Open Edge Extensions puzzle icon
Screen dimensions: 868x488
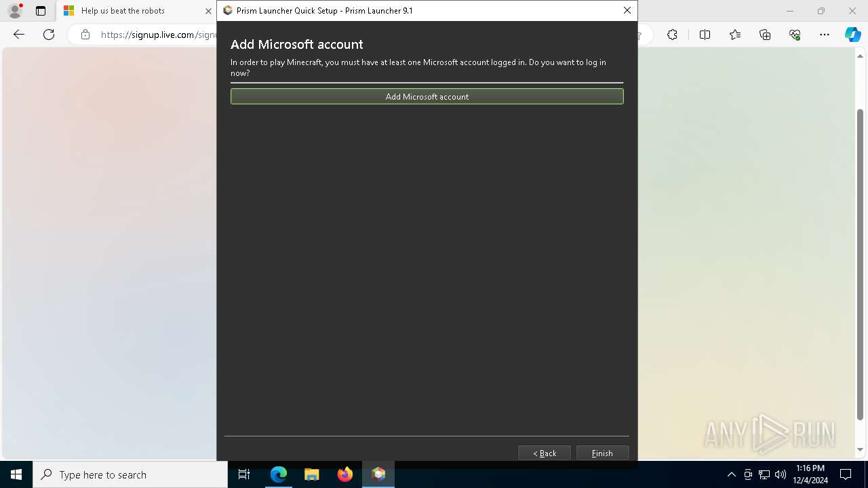click(x=672, y=35)
